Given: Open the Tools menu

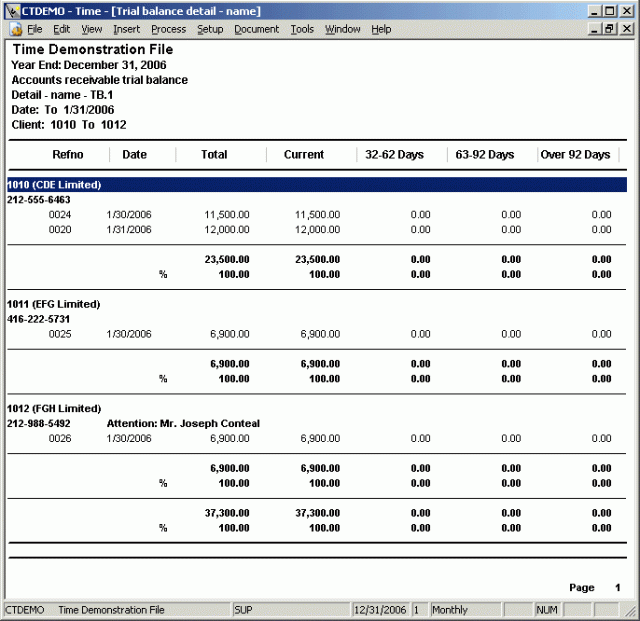Looking at the screenshot, I should tap(302, 29).
